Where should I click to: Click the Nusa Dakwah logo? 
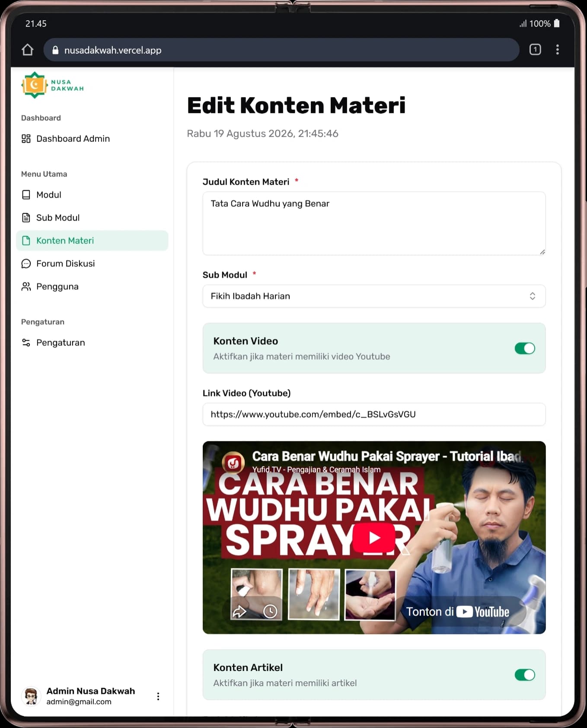click(x=52, y=85)
